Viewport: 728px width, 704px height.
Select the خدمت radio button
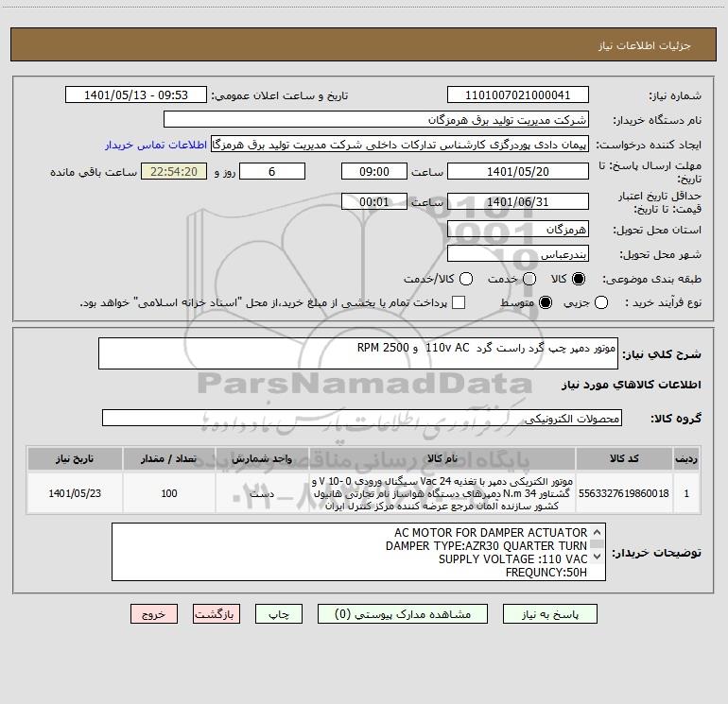click(x=529, y=279)
